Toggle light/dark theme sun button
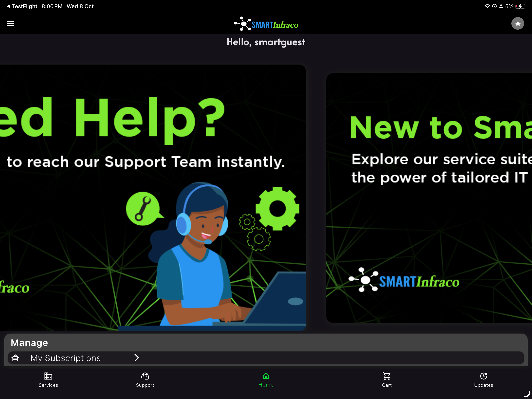The height and width of the screenshot is (399, 532). point(518,23)
